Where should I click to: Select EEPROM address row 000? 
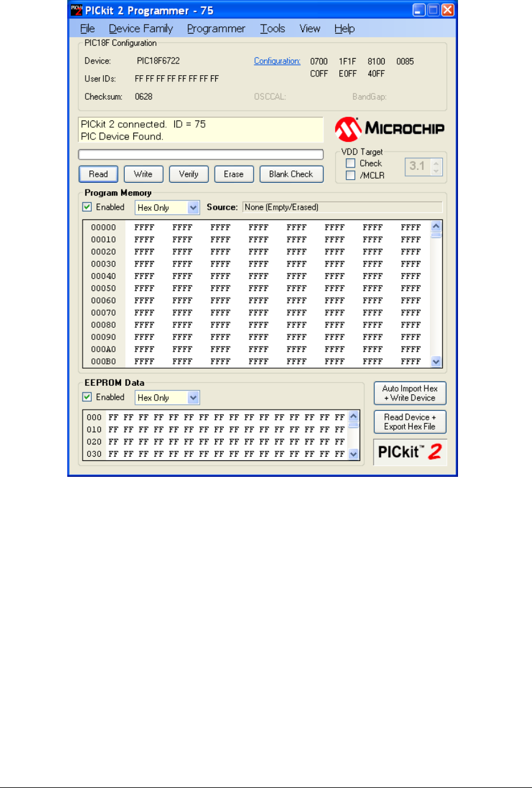[94, 417]
